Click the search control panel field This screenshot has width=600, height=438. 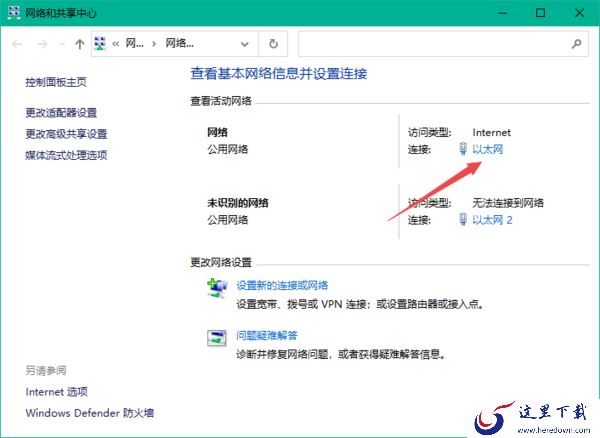pos(443,44)
